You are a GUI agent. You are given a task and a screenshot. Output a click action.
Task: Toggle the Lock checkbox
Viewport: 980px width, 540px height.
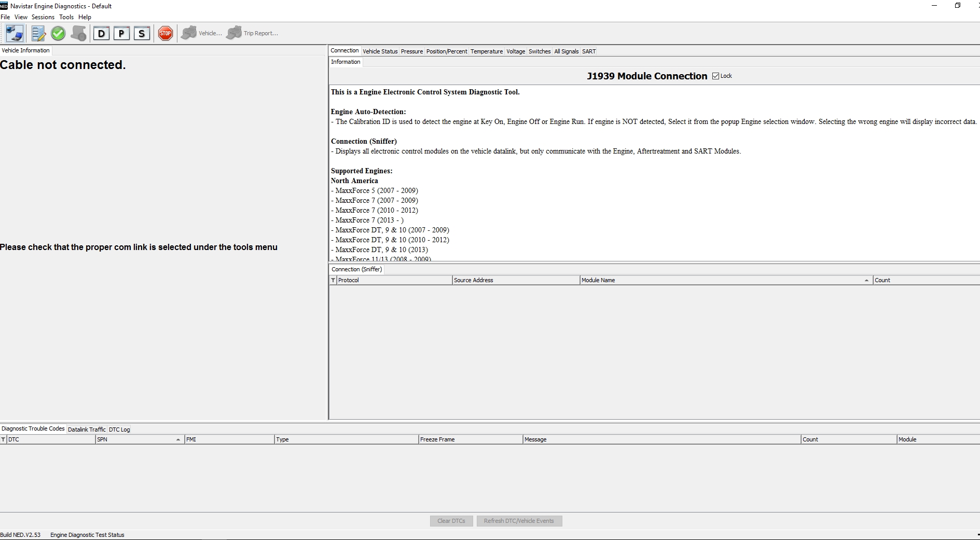click(x=716, y=76)
